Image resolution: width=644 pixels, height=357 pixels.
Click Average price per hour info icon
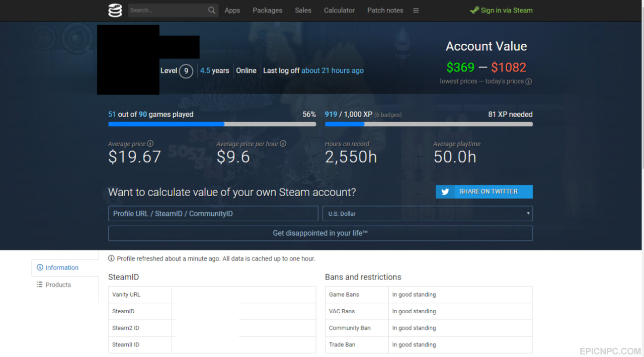pyautogui.click(x=283, y=144)
